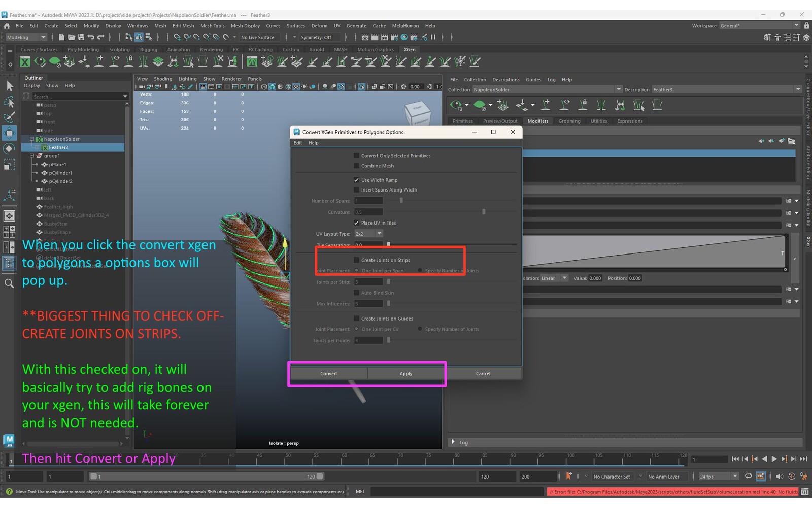Click the audio speaker icon near playback options
Image resolution: width=812 pixels, height=508 pixels.
tap(780, 477)
